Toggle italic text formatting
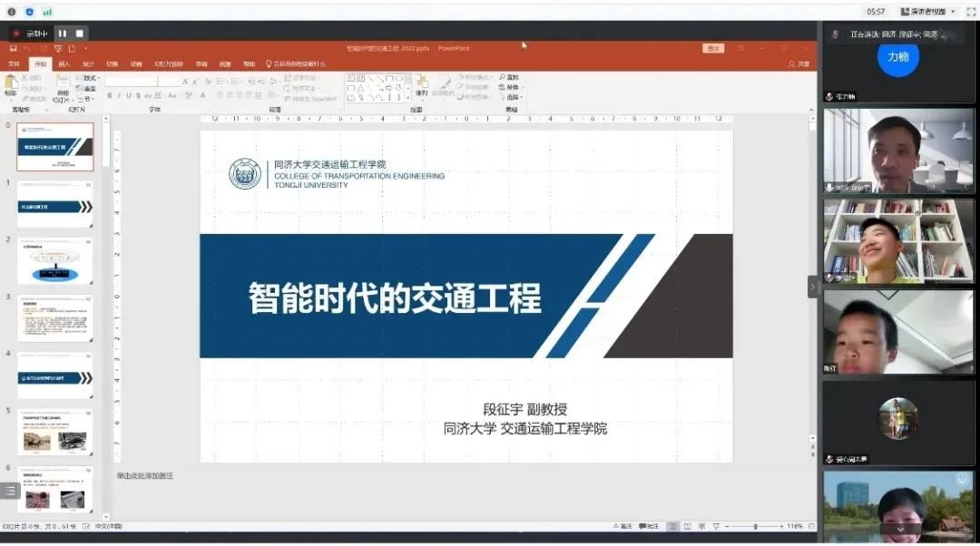 pos(118,95)
